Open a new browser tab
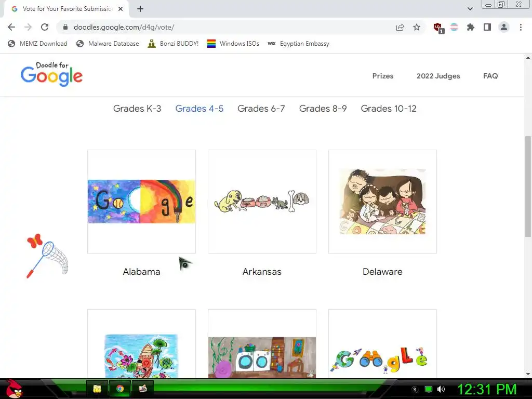The image size is (532, 399). [x=140, y=9]
